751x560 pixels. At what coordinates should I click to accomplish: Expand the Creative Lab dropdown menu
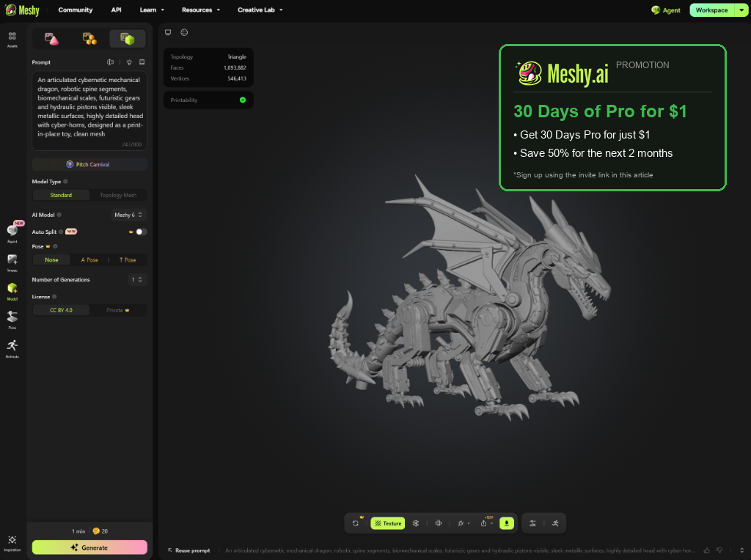(260, 10)
